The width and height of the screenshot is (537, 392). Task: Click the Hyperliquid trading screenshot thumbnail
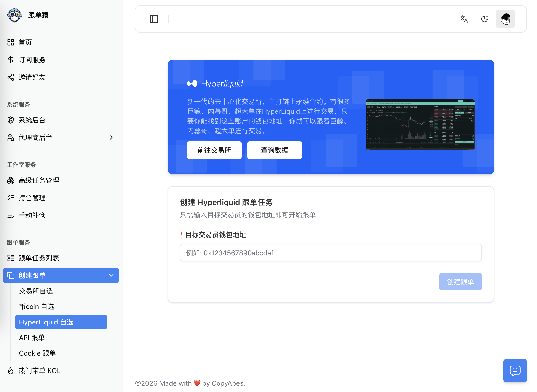point(420,125)
